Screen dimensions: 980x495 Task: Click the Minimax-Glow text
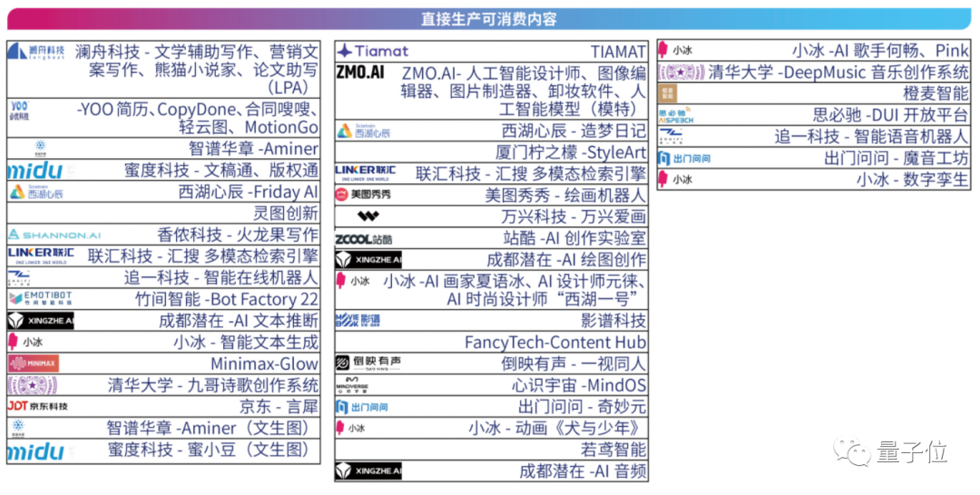pos(264,363)
